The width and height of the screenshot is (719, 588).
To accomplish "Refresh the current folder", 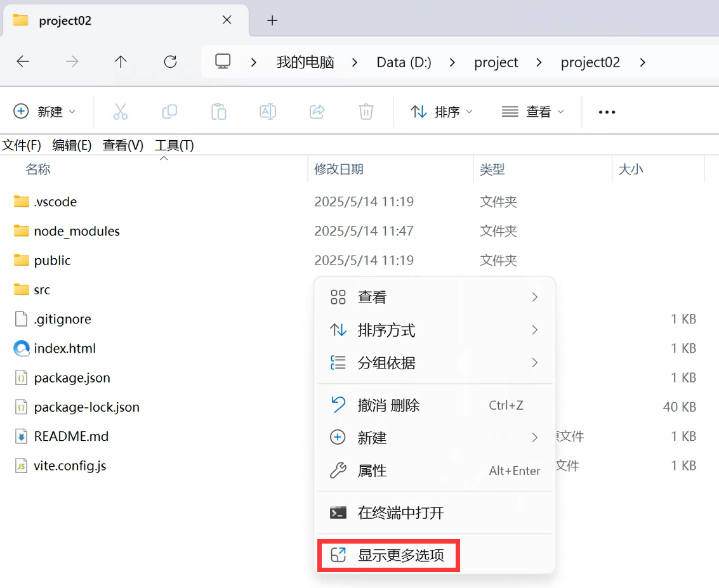I will [170, 62].
